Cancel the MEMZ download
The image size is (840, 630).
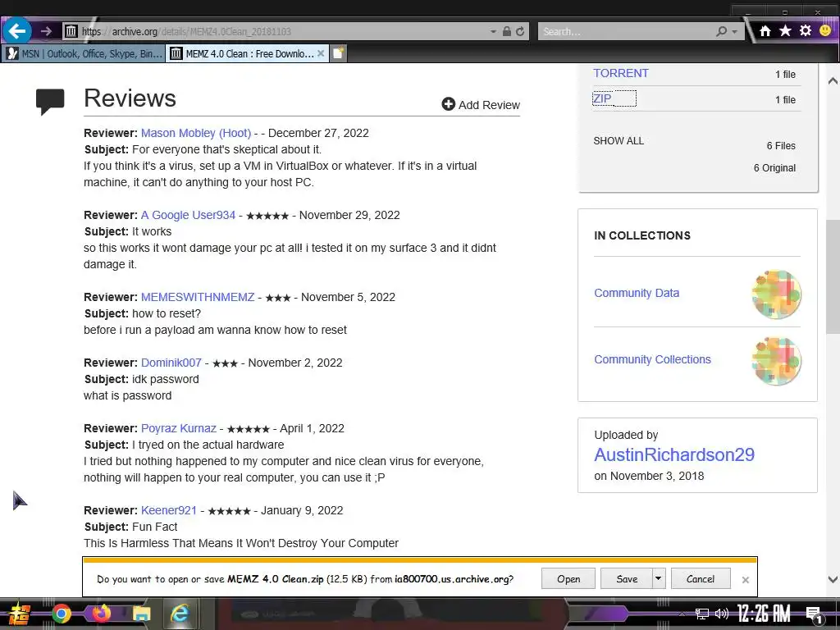pos(701,578)
